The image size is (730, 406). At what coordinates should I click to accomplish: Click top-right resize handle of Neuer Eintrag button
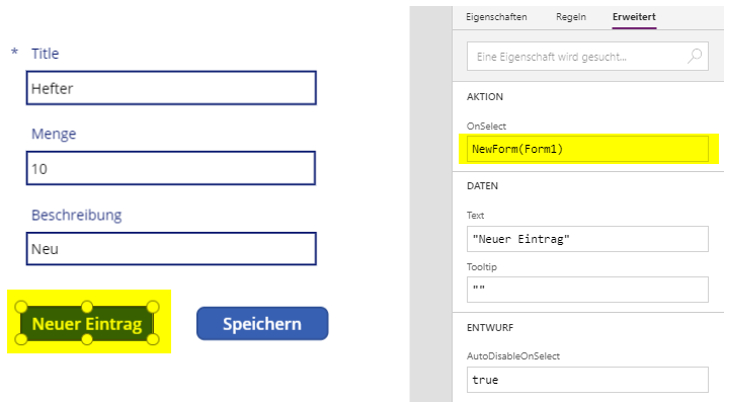153,307
